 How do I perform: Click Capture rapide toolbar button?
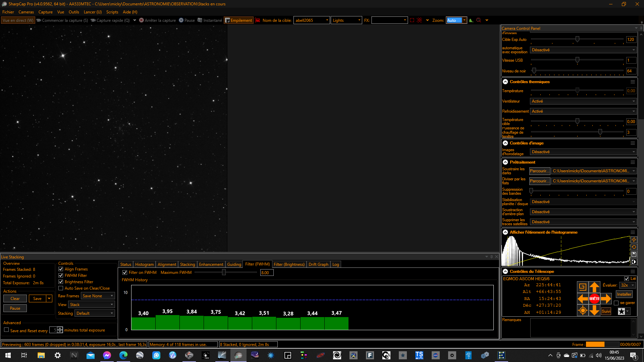[110, 20]
